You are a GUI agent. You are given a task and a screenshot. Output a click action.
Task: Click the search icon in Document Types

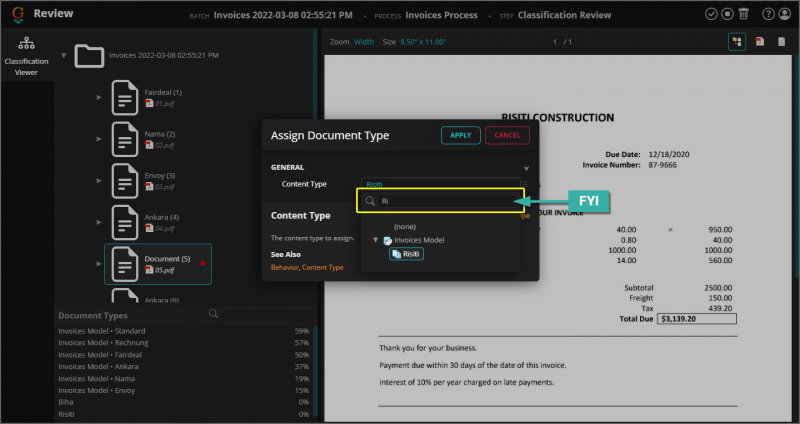[x=213, y=314]
